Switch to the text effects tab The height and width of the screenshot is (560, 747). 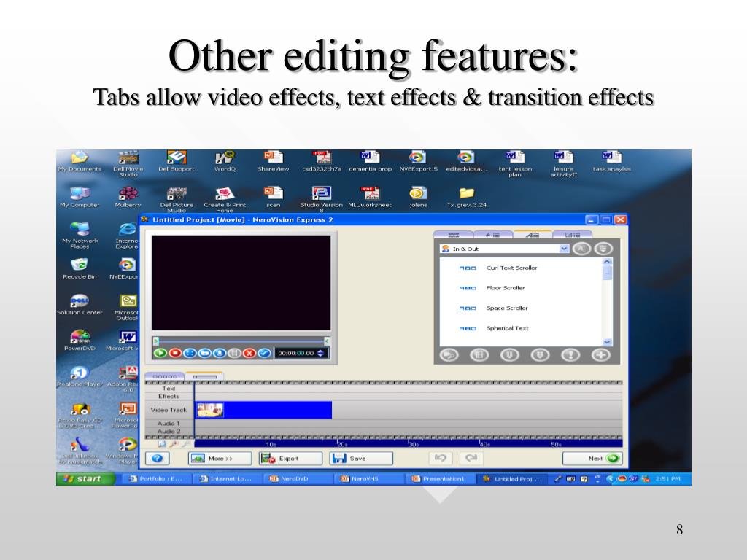pos(532,235)
